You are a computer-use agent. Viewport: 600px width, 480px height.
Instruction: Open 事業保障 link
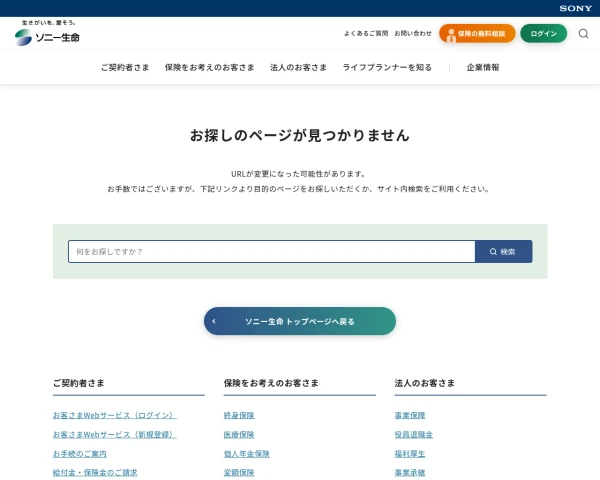410,415
